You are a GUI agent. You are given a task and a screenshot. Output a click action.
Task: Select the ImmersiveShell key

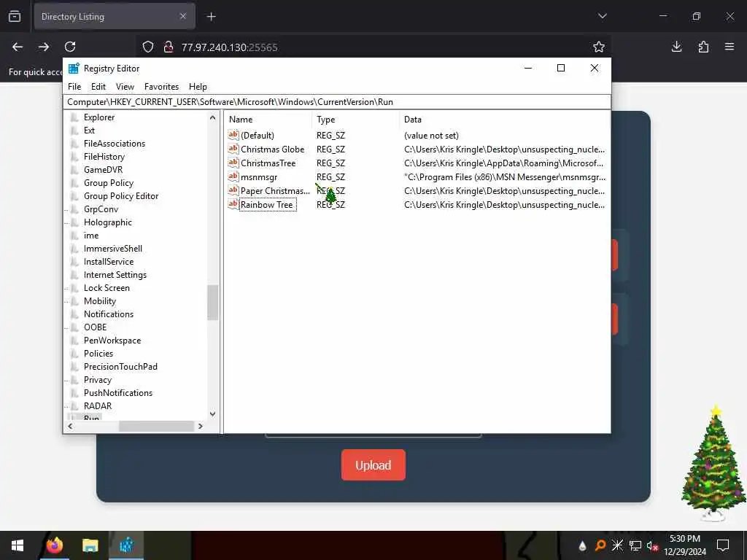pyautogui.click(x=113, y=249)
